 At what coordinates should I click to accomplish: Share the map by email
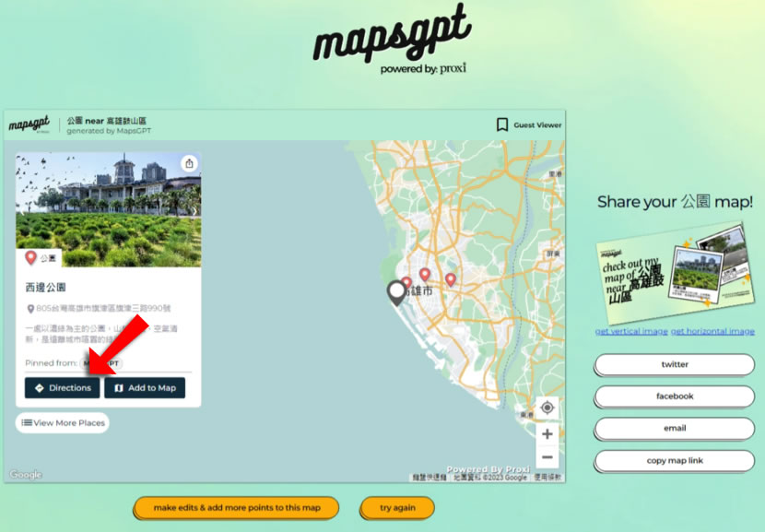point(675,428)
